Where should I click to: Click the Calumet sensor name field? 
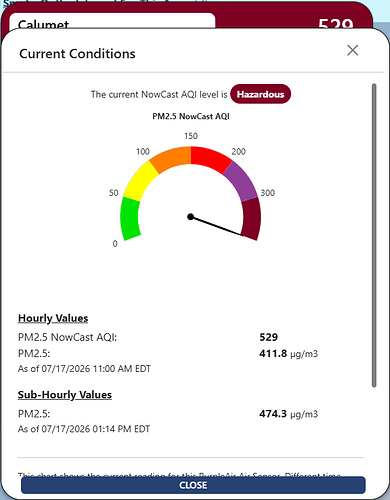point(112,21)
